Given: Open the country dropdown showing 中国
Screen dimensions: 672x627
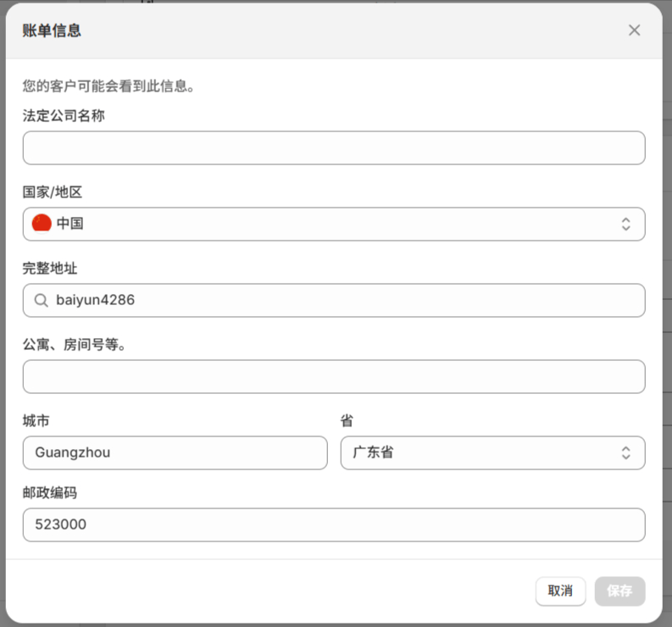Looking at the screenshot, I should pos(333,224).
